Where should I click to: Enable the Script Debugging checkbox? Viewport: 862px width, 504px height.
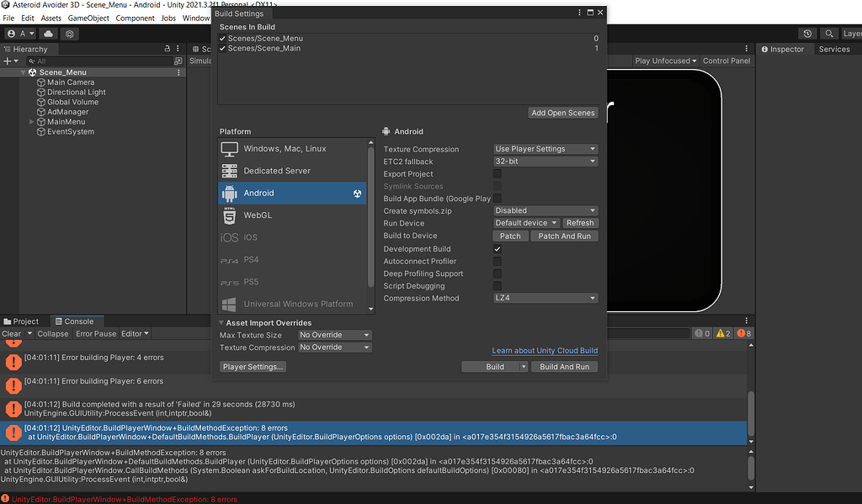click(x=497, y=286)
